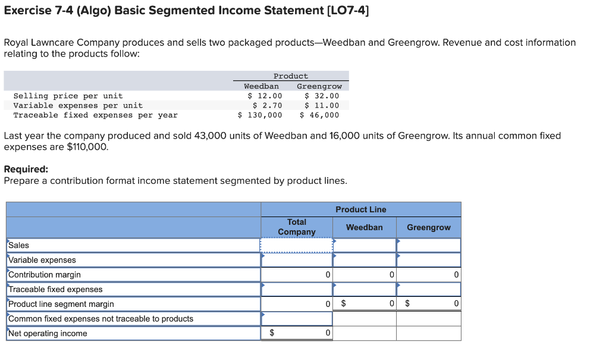Click 'Variable expenses per unit' row label
This screenshot has height=364, width=609.
(x=78, y=105)
